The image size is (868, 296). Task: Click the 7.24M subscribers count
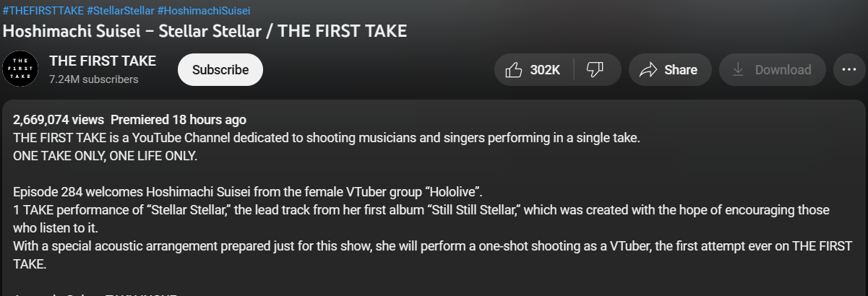[93, 79]
